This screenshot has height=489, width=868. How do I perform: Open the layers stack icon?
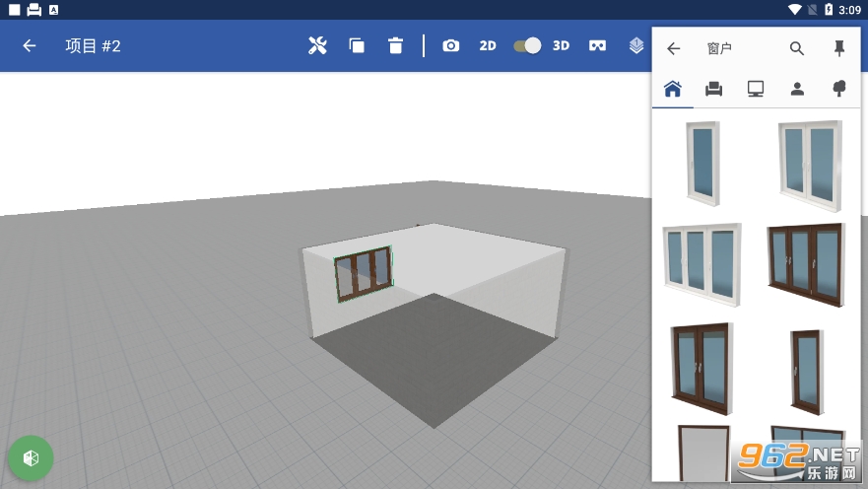click(636, 45)
